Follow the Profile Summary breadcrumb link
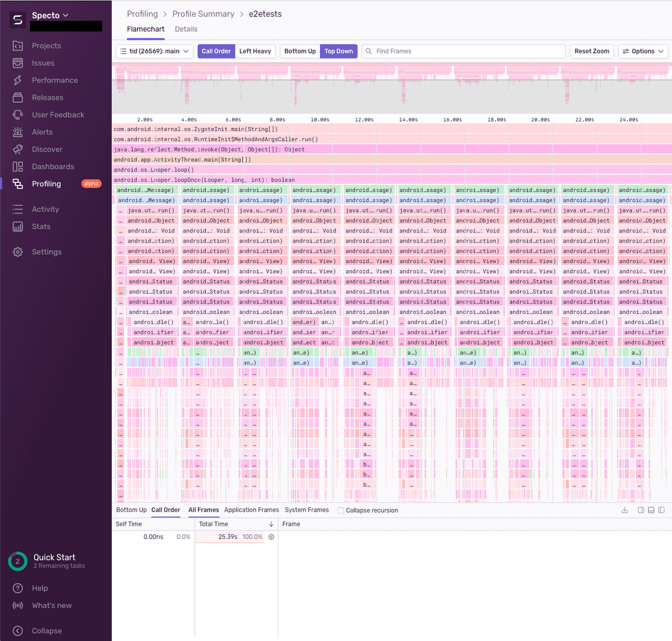Viewport: 672px width, 641px height. tap(203, 14)
